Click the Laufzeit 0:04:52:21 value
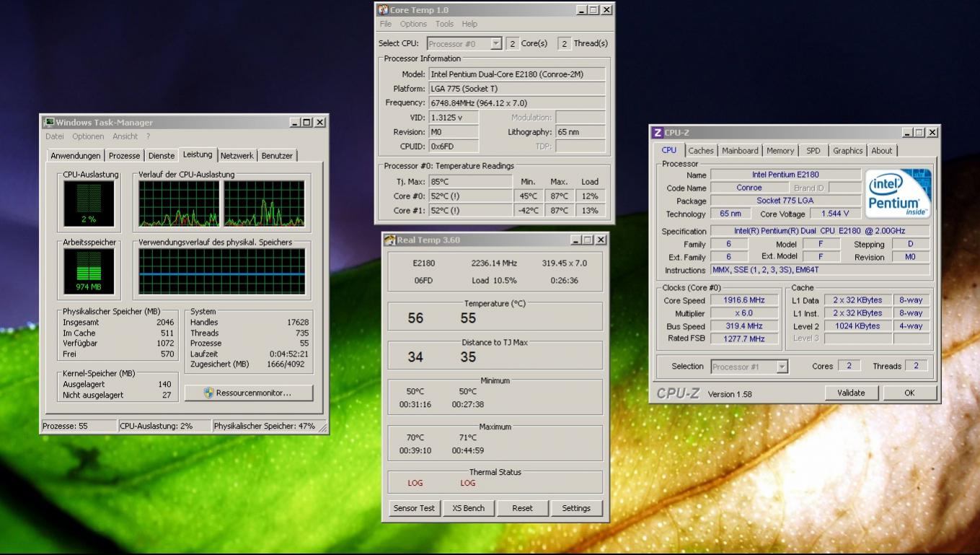 coord(288,354)
